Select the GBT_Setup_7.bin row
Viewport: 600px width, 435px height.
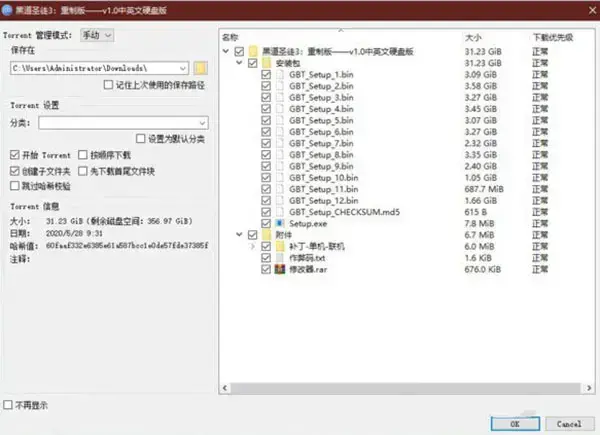pos(406,143)
